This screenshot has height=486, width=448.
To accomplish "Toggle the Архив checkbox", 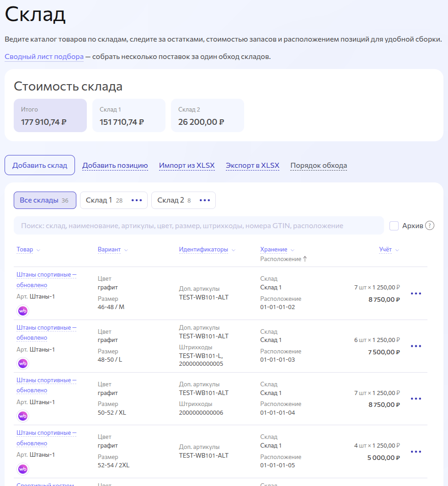I will [x=394, y=226].
